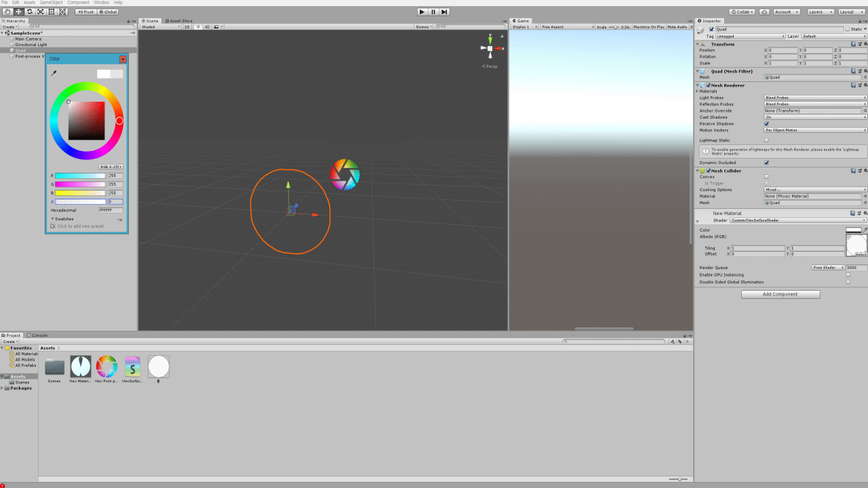The height and width of the screenshot is (488, 868).
Task: Open the GameObject menu
Action: (x=51, y=3)
